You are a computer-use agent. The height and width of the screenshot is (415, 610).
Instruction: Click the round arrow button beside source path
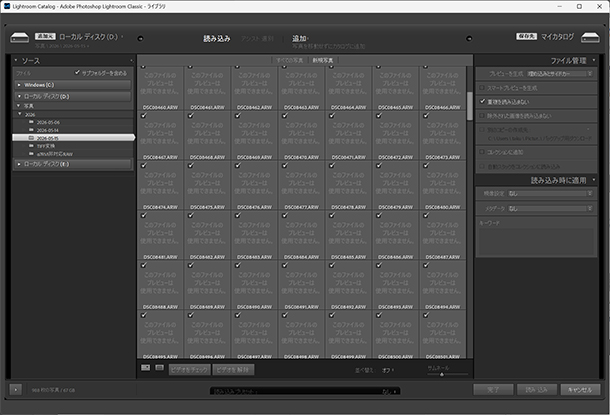(x=140, y=38)
